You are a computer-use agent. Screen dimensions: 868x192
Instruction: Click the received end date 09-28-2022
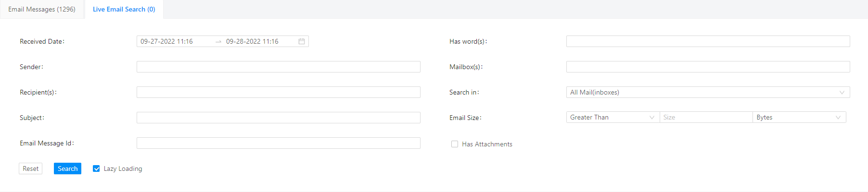[253, 42]
